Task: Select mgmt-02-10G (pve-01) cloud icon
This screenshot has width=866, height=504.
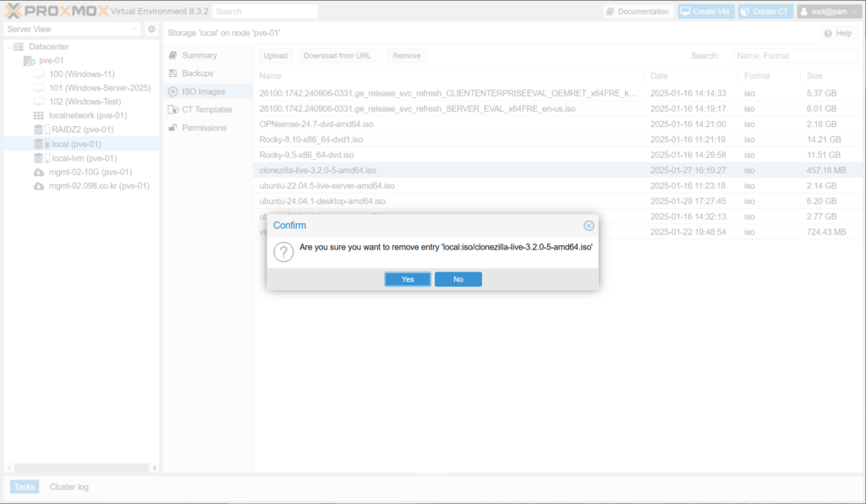Action: click(x=38, y=172)
